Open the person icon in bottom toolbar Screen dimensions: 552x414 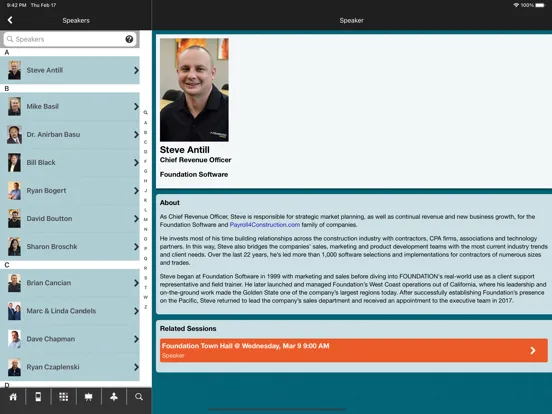pos(114,397)
